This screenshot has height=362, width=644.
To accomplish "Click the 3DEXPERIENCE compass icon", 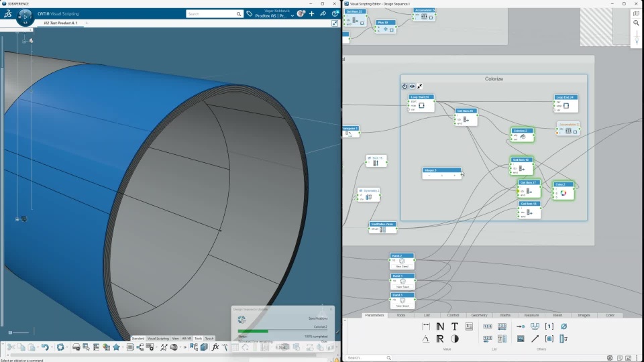I will pyautogui.click(x=25, y=17).
